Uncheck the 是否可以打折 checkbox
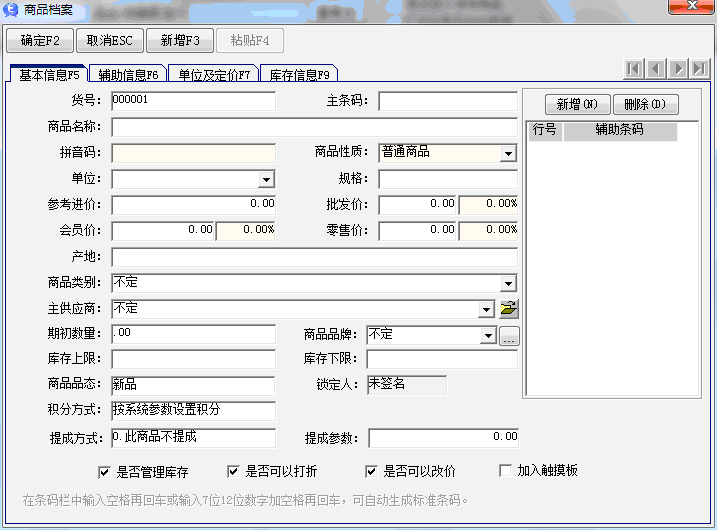This screenshot has width=717, height=530. point(234,472)
